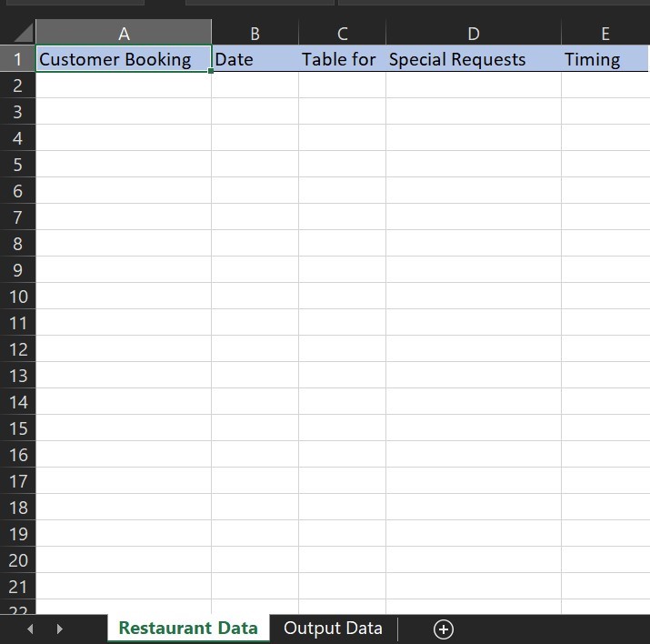
Task: Select row 15 header
Action: [x=17, y=428]
